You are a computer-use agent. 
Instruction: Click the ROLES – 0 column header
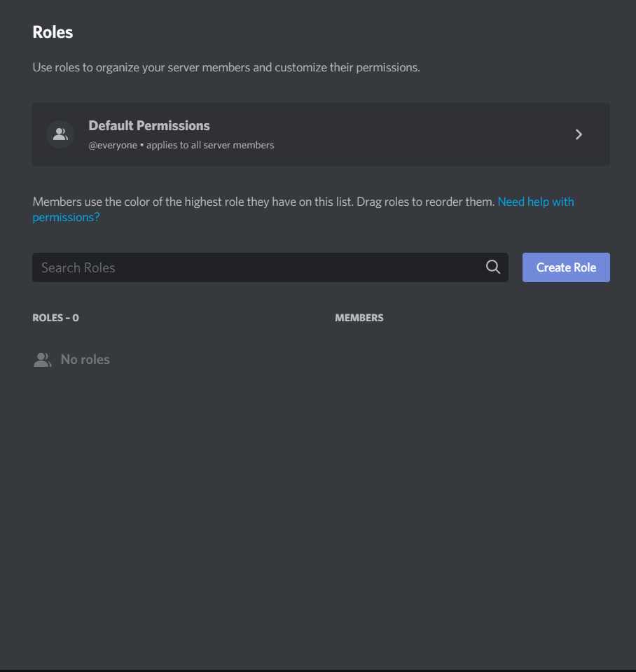tap(56, 318)
